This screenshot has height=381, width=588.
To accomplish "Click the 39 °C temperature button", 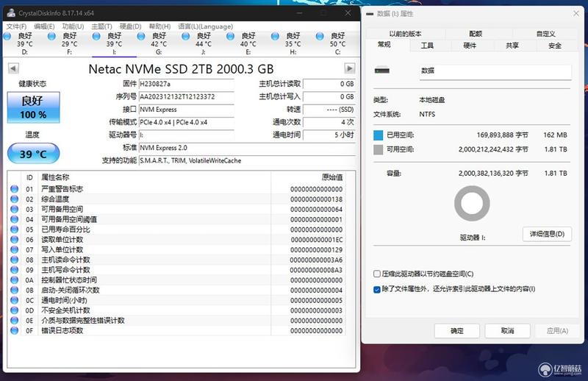I will coord(33,154).
